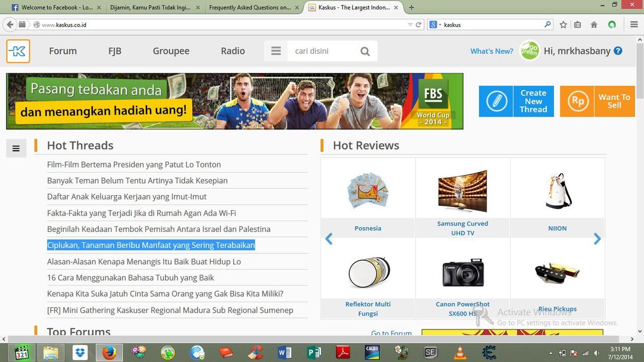Click the Rp Want To Sell icon
This screenshot has width=644, height=362.
click(577, 102)
